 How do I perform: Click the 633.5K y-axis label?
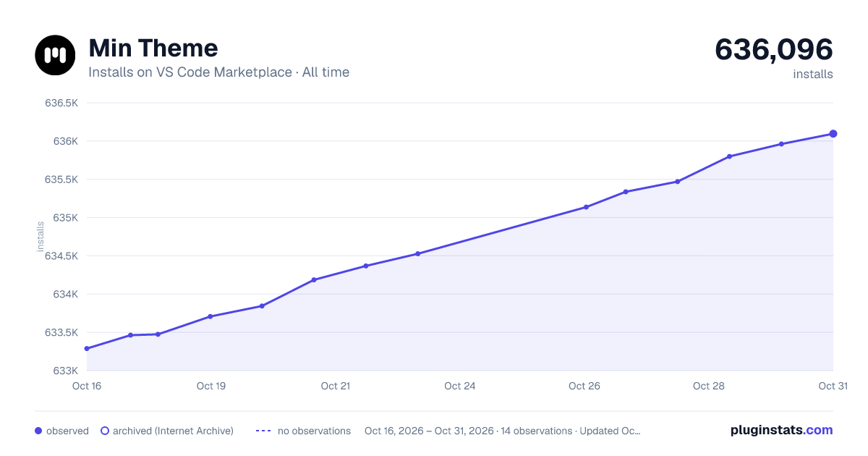coord(61,333)
